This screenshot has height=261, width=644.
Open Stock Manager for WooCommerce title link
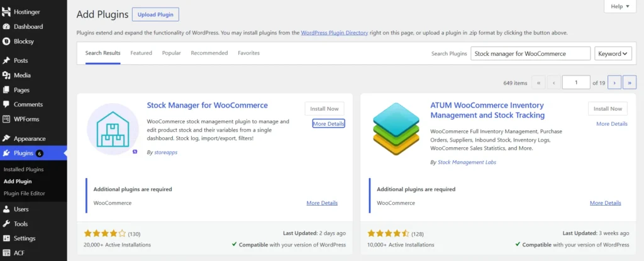tap(208, 105)
